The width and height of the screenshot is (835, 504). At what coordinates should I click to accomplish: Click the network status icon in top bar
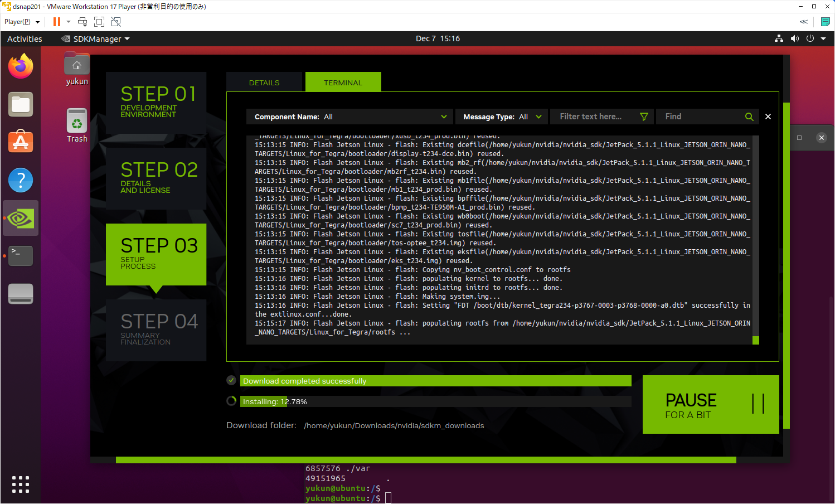779,38
